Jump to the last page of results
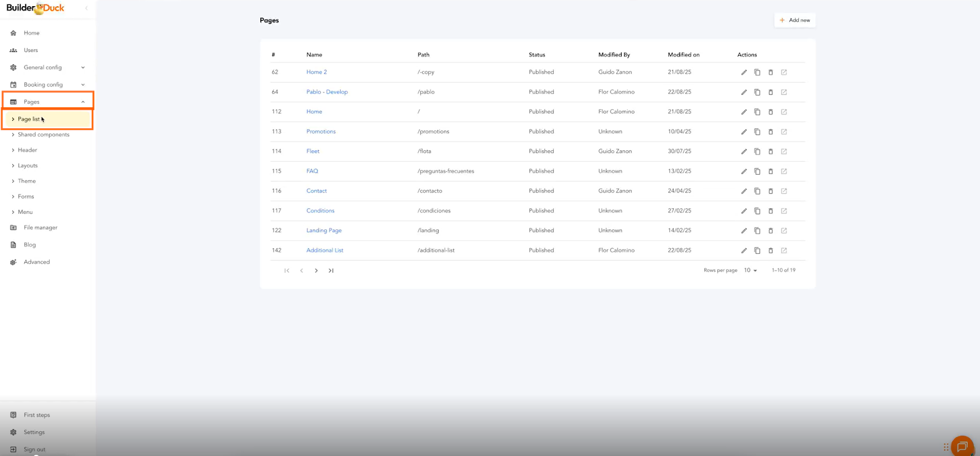 [331, 270]
